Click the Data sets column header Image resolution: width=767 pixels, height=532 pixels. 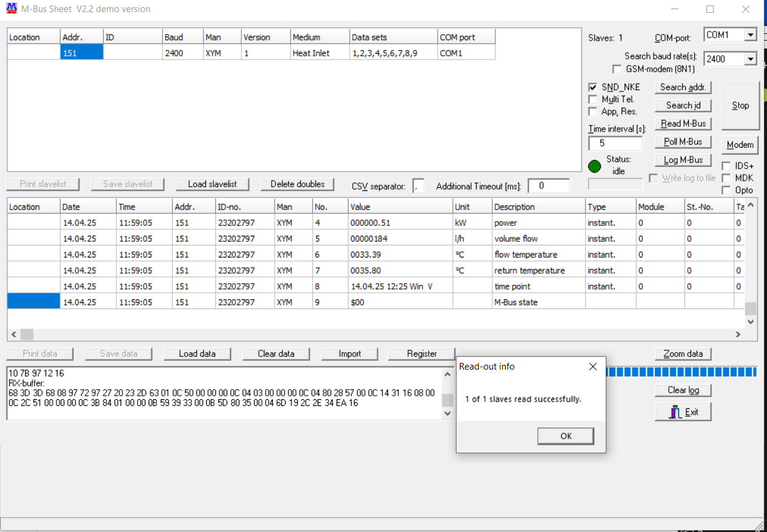pyautogui.click(x=394, y=37)
